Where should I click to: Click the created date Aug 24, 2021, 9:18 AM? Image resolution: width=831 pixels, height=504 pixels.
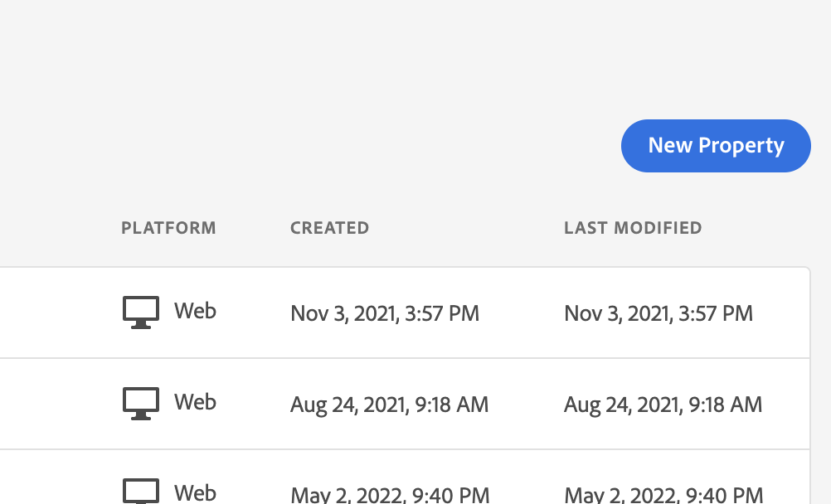[389, 405]
